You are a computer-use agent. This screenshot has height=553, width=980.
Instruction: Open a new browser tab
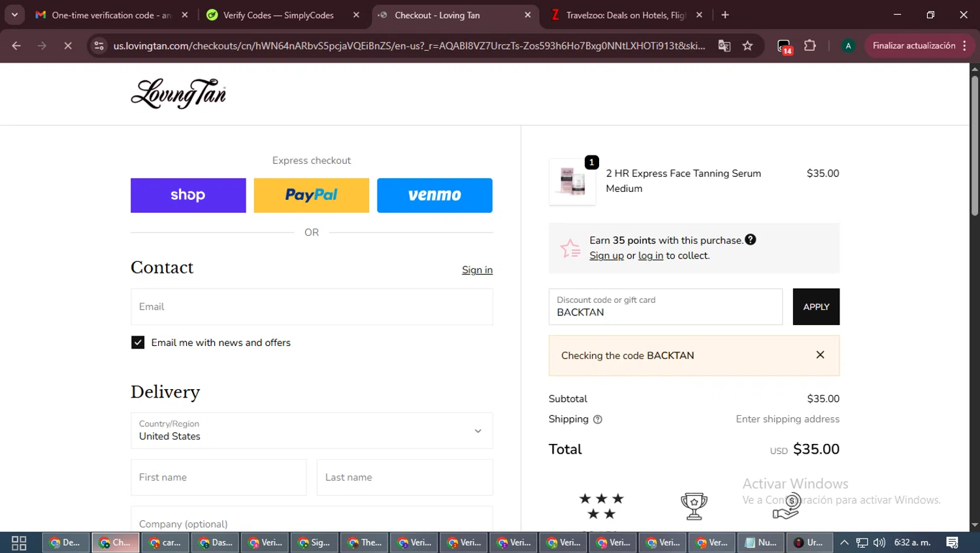point(725,15)
